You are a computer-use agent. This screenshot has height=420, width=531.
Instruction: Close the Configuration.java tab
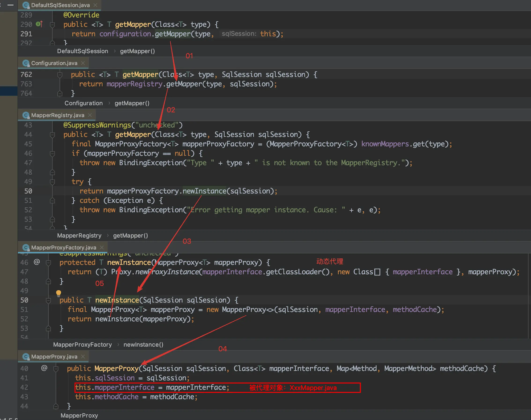coord(83,63)
